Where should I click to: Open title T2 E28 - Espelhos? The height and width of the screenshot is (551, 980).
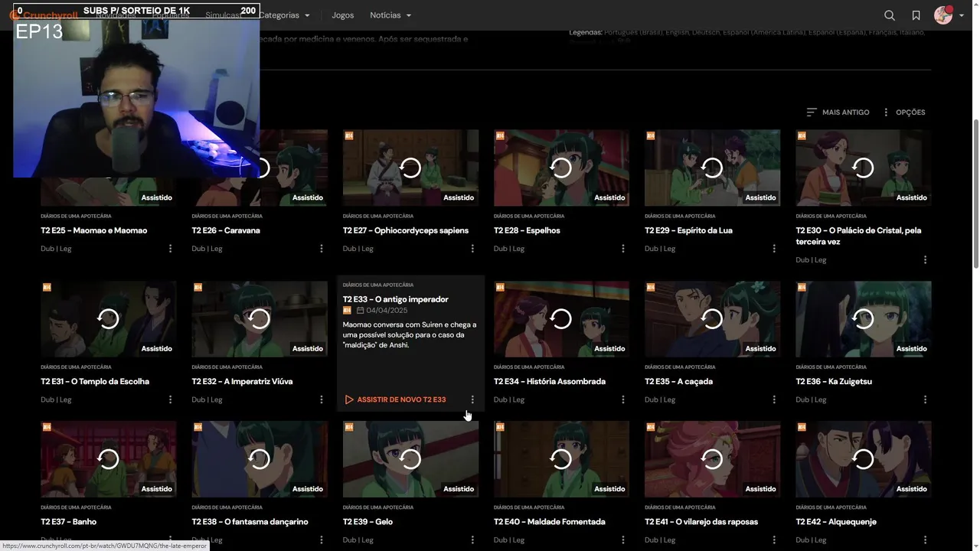pyautogui.click(x=527, y=230)
